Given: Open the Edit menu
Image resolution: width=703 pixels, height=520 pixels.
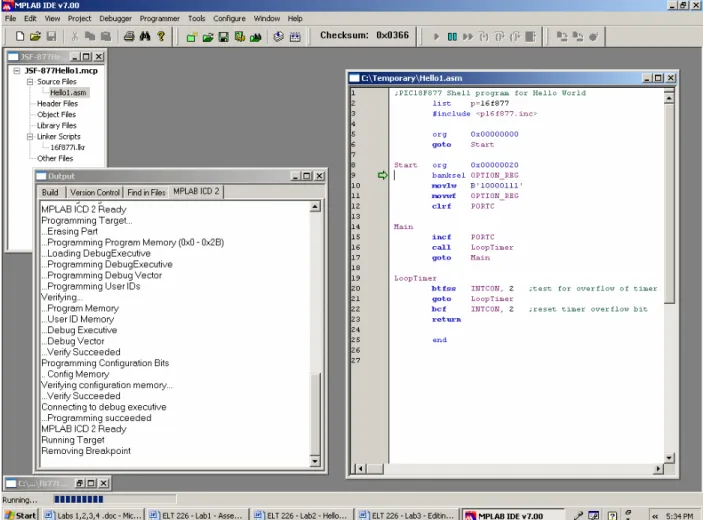Looking at the screenshot, I should (x=30, y=18).
